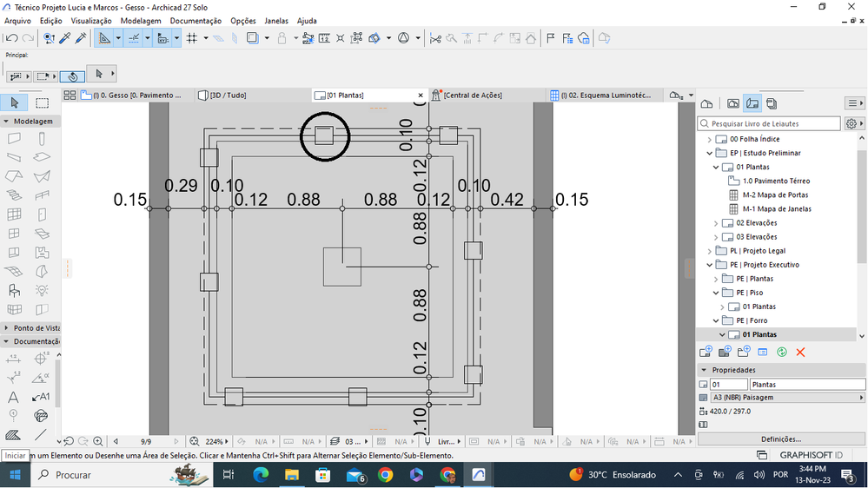Select the Label tool
Viewport: 868px width, 488px height.
[41, 397]
